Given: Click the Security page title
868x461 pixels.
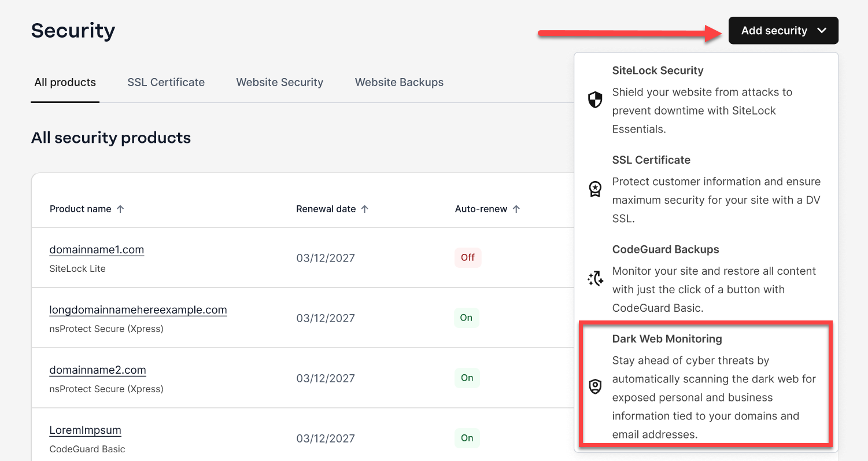Looking at the screenshot, I should (x=73, y=31).
